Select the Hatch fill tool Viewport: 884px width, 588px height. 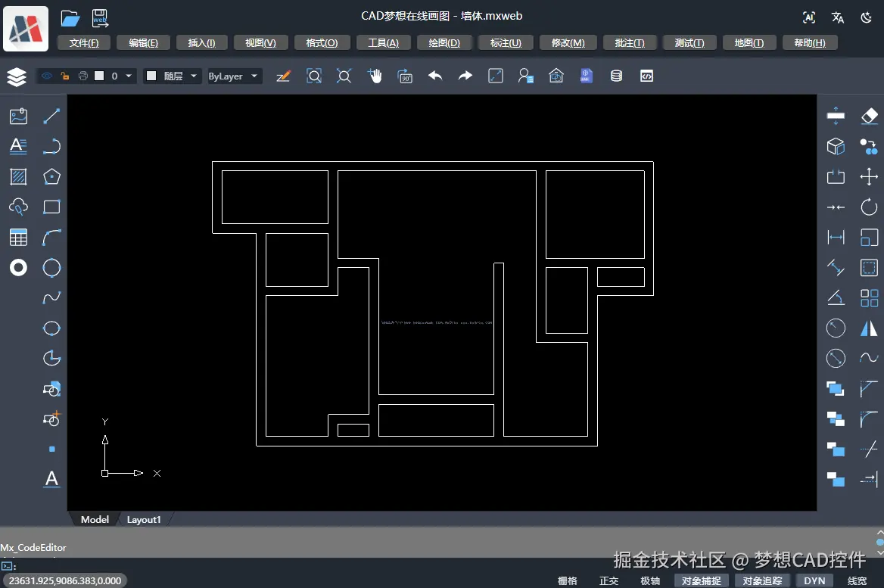click(x=18, y=176)
